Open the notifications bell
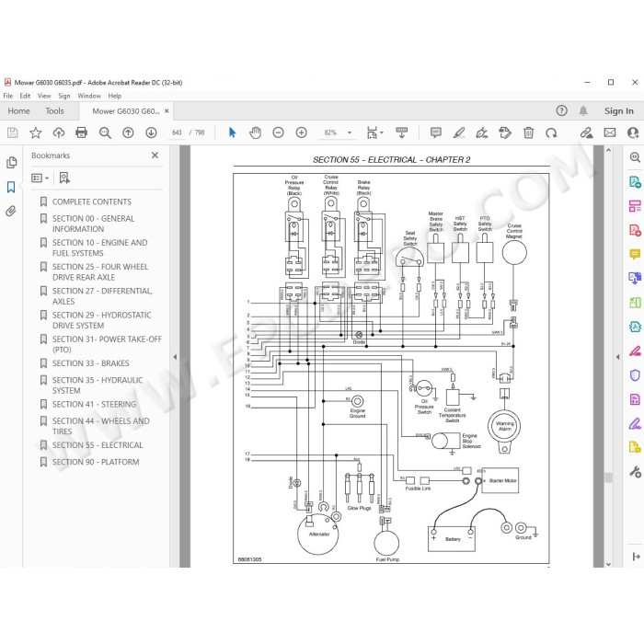Screen dimensions: 644x644 click(x=583, y=111)
